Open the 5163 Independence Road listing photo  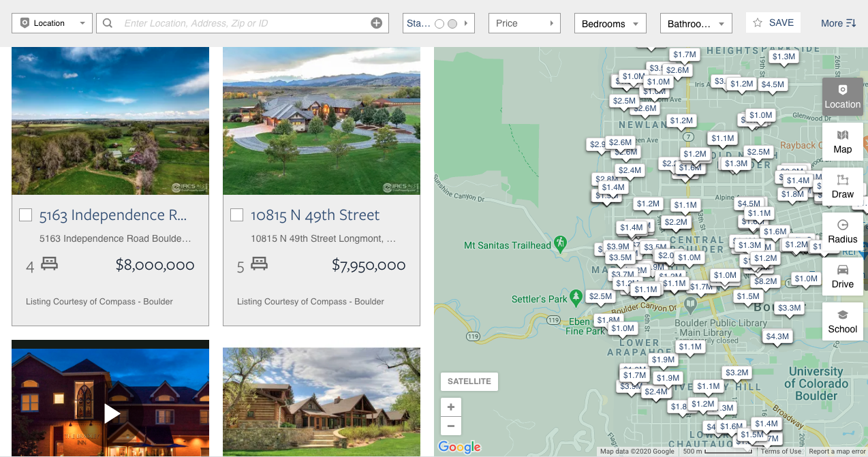[110, 121]
